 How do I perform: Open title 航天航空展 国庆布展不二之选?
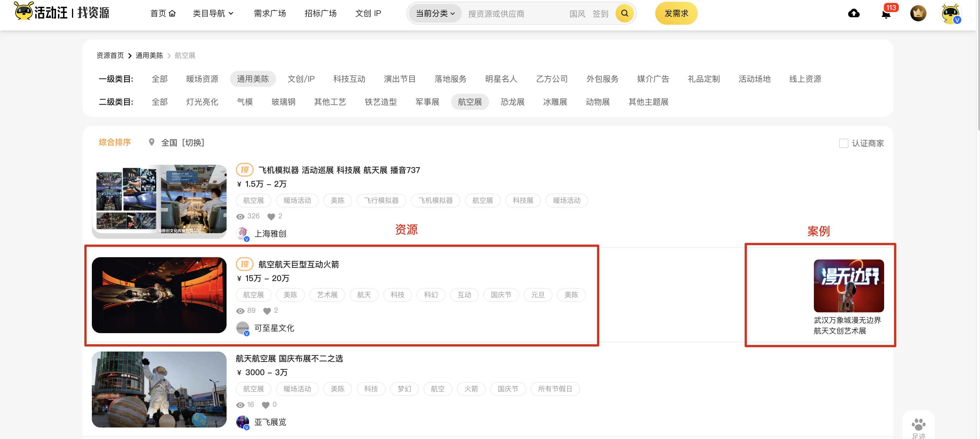tap(289, 358)
